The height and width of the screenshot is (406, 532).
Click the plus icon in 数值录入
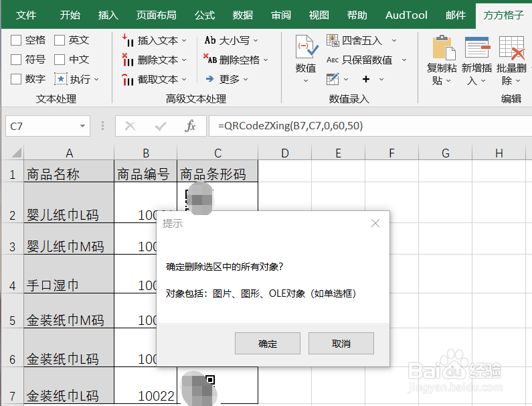click(x=366, y=79)
